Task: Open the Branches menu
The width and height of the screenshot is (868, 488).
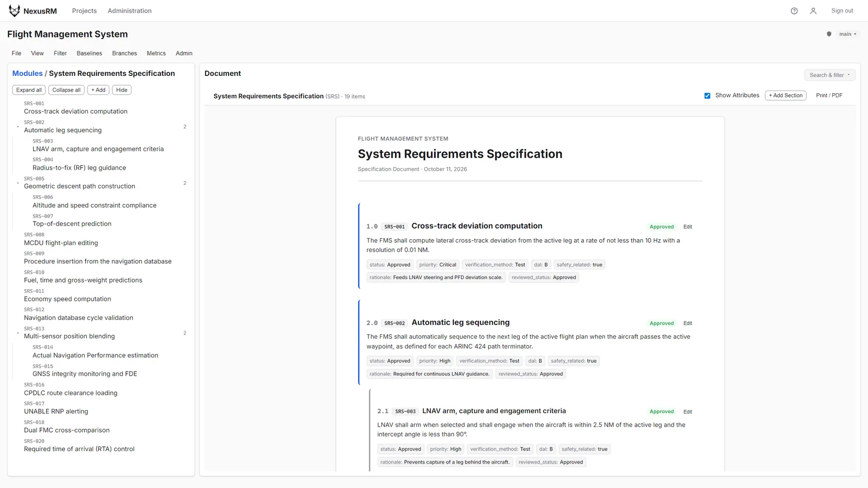Action: click(x=124, y=54)
